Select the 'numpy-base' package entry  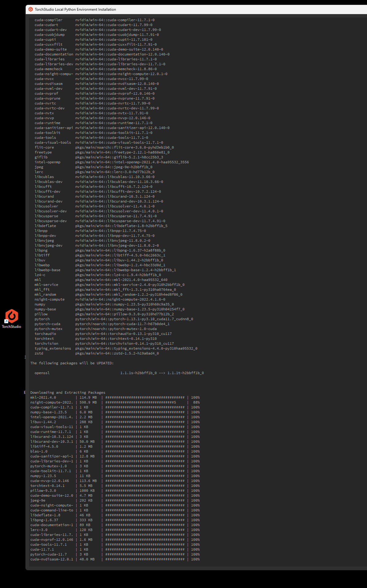click(x=110, y=309)
